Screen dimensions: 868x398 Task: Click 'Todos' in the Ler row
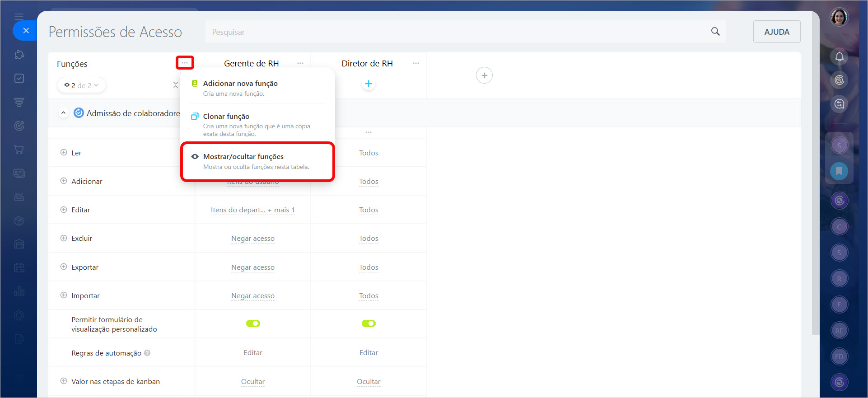click(369, 153)
